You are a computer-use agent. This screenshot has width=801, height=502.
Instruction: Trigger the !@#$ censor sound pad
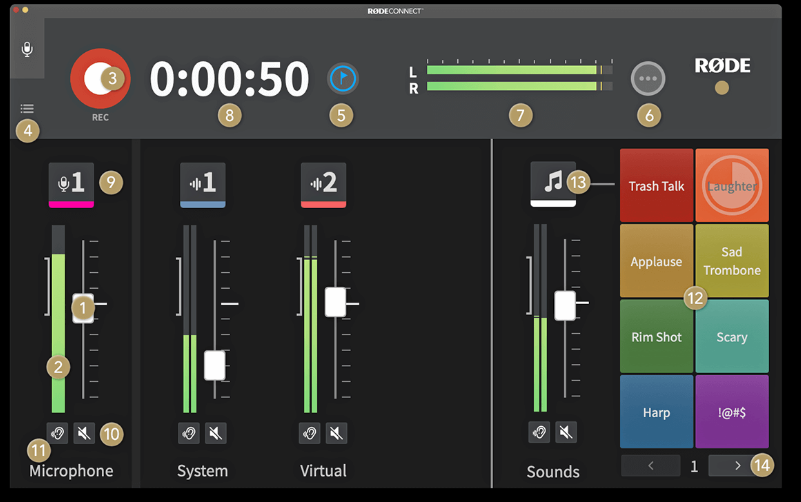[x=732, y=412]
